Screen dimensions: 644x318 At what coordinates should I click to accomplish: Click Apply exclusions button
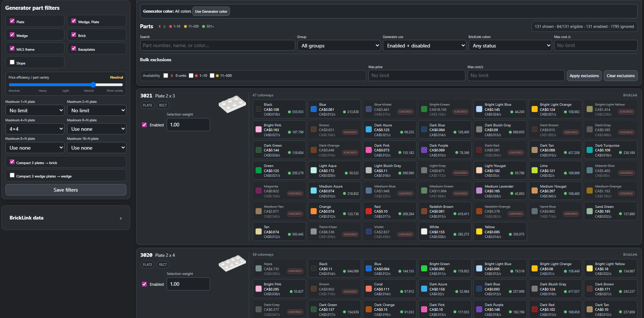(584, 76)
